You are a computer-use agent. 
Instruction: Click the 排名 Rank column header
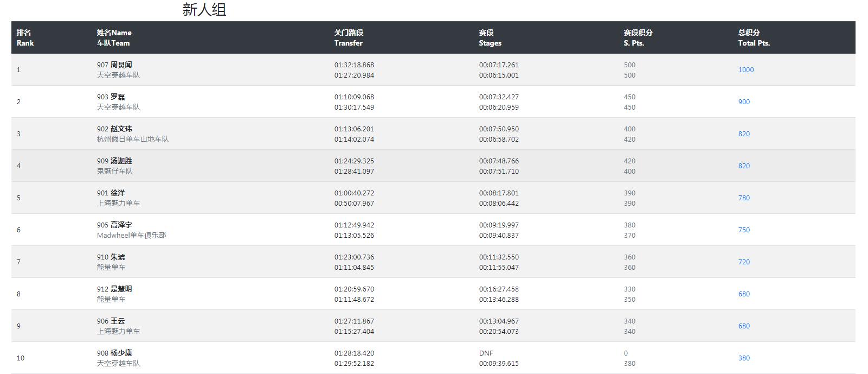tap(25, 37)
